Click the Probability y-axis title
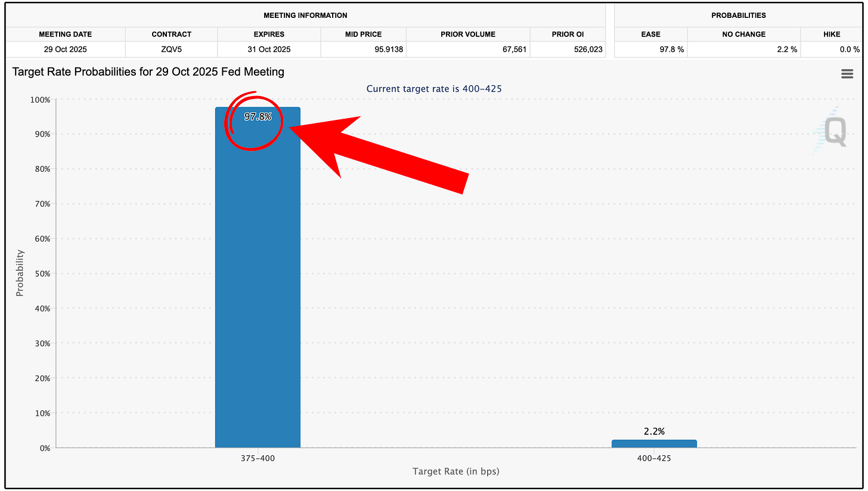Screen dimensions: 868x491 20,273
